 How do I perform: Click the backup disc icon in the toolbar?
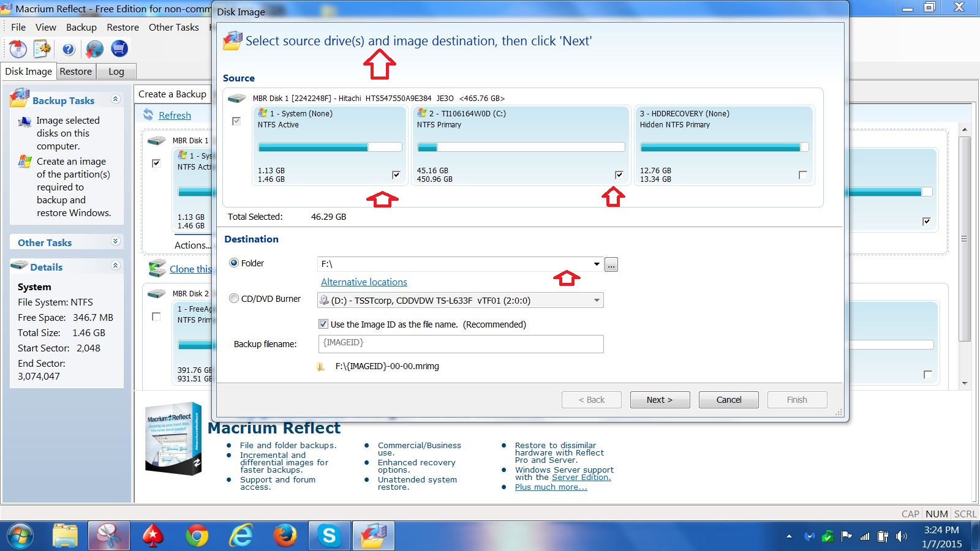[18, 48]
